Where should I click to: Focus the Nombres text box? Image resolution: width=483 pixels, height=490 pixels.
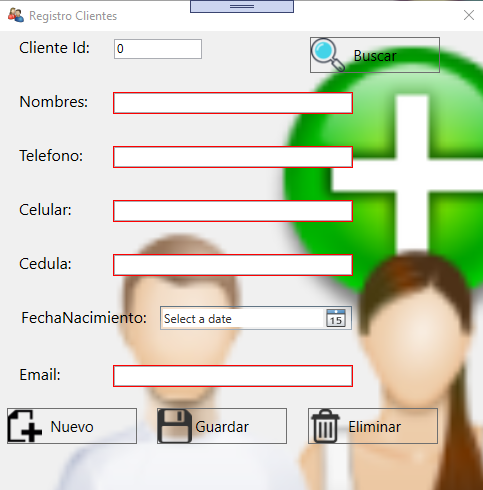point(233,103)
